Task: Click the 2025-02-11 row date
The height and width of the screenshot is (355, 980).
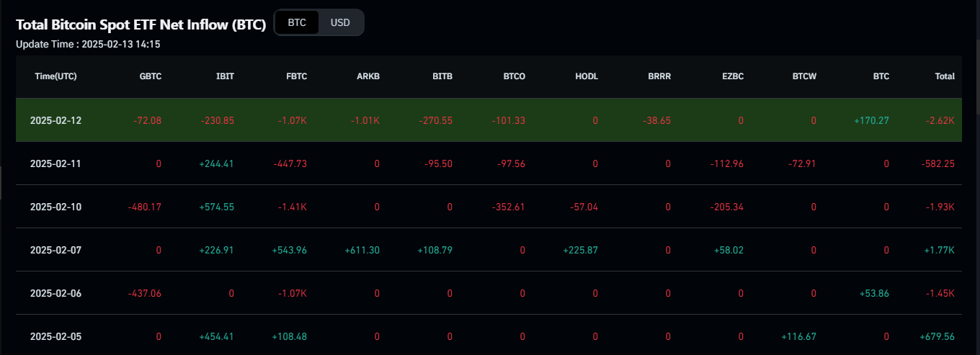Action: coord(55,163)
